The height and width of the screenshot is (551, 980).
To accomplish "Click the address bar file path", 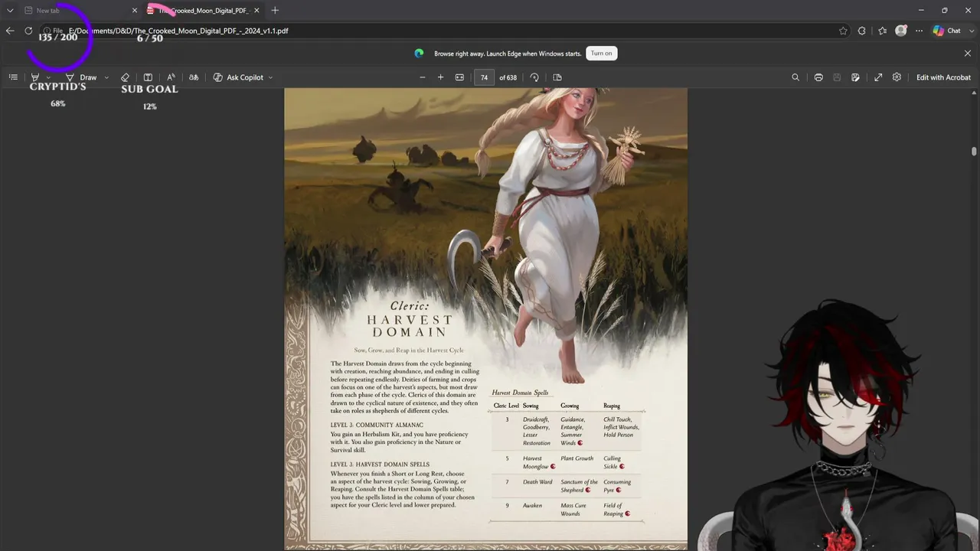I will tap(178, 31).
